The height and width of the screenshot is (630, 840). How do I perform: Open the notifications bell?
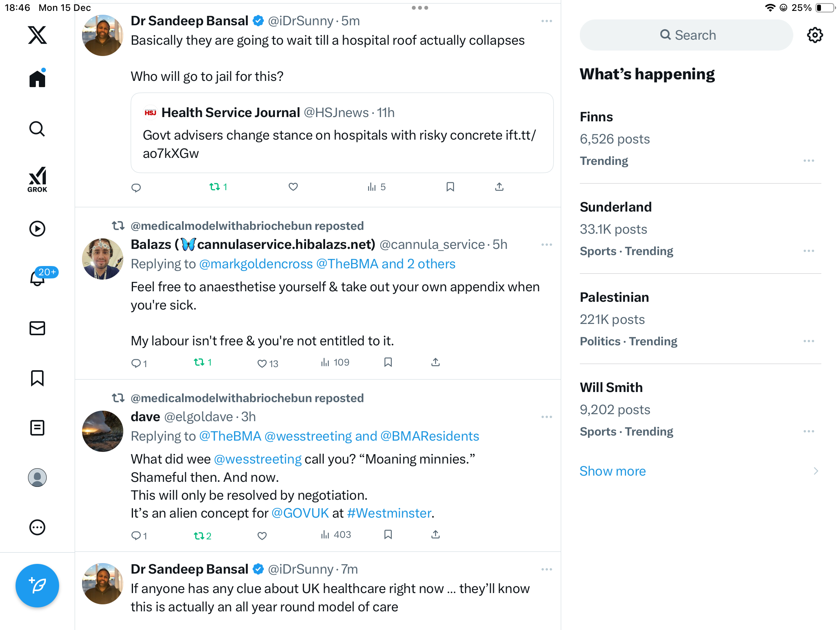click(x=37, y=278)
